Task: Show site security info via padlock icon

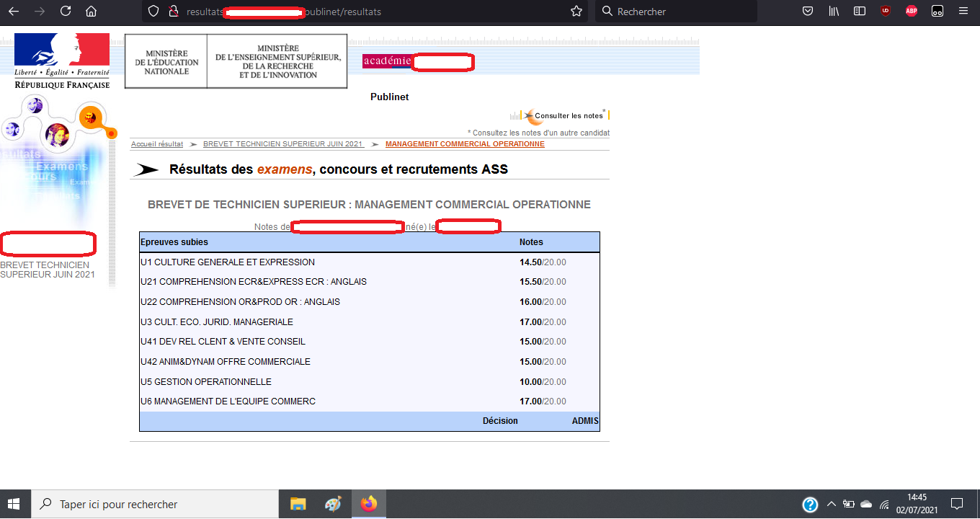Action: pos(172,12)
